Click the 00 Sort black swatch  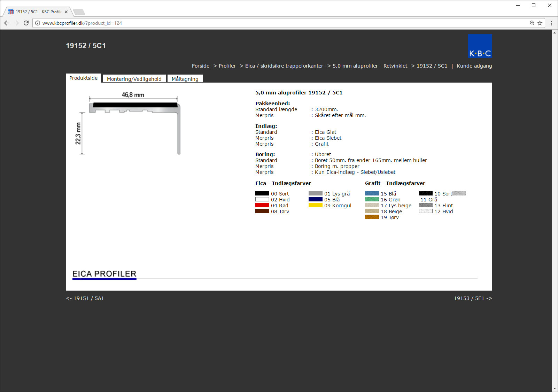click(262, 193)
